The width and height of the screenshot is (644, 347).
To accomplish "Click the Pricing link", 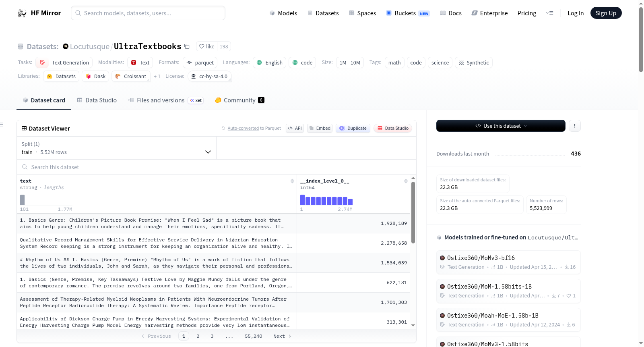I will (526, 13).
